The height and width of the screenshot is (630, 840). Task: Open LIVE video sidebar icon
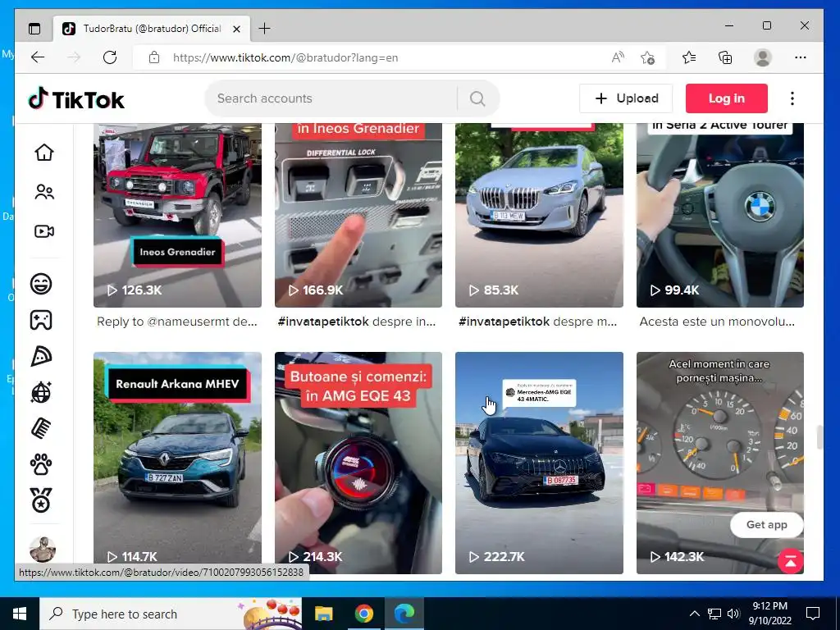pos(44,231)
